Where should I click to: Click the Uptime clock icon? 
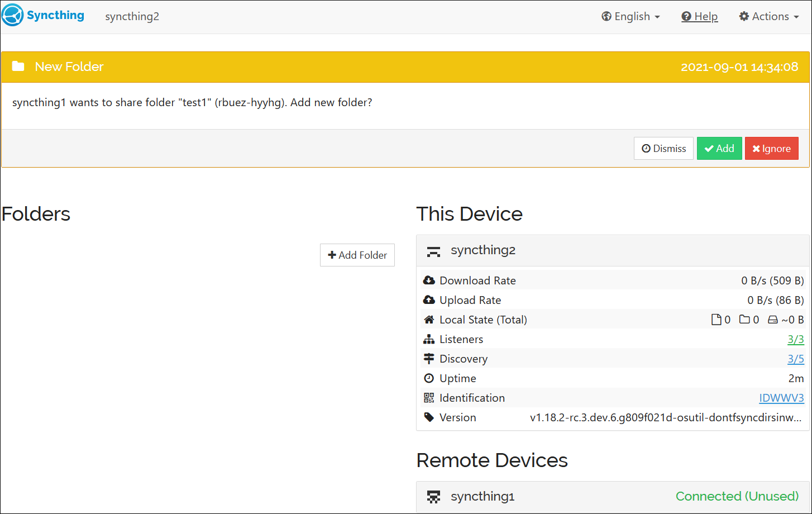click(x=429, y=378)
